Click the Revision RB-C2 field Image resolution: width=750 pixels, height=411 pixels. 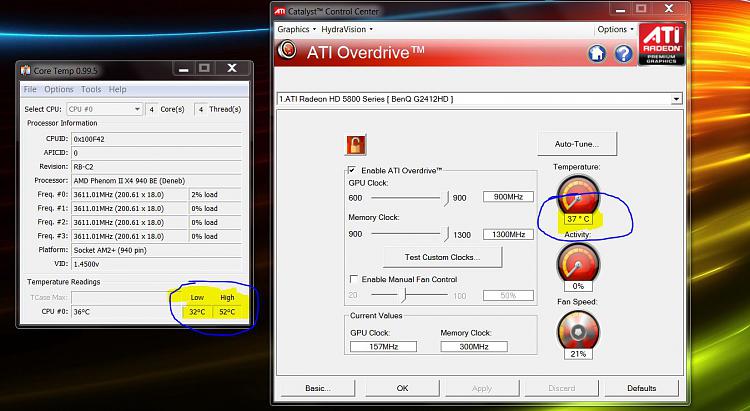point(157,167)
